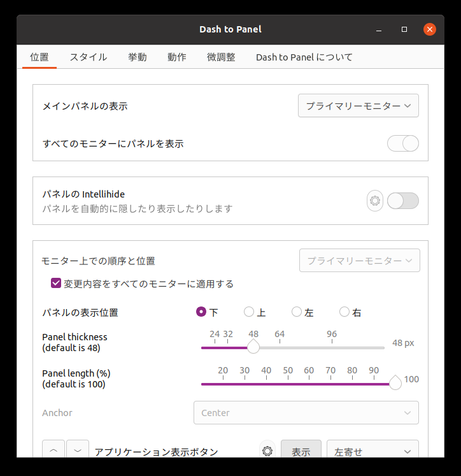Uncheck 変更内容をすべてのモニターに適用する
The height and width of the screenshot is (476, 461).
tap(56, 283)
